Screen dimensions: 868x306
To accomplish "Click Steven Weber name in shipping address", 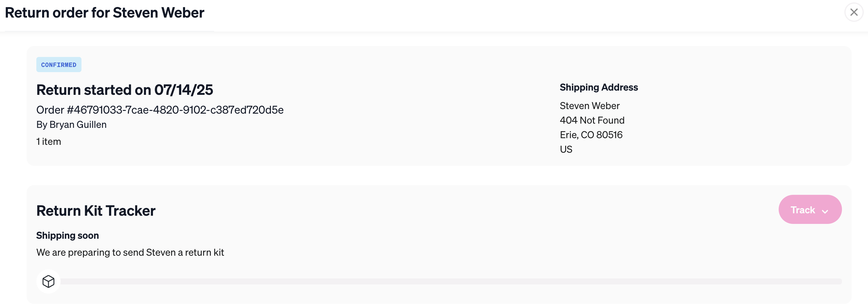I will [590, 106].
